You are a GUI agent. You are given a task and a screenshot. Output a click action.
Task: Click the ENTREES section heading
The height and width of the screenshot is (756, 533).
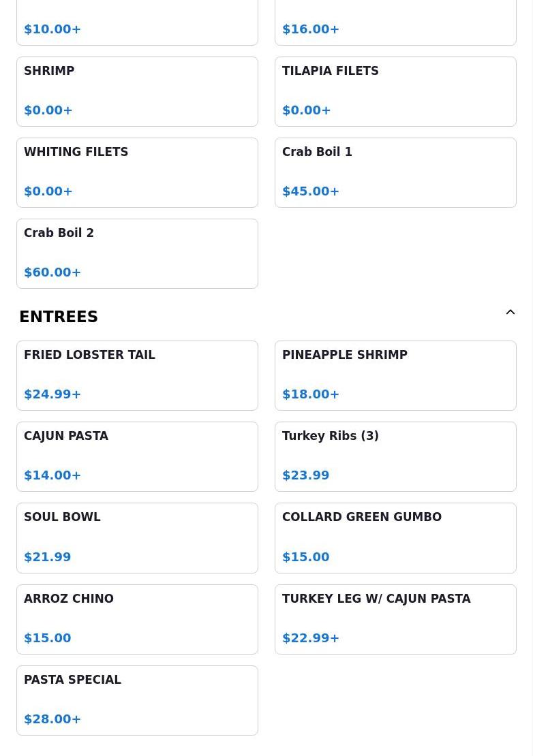click(x=59, y=317)
